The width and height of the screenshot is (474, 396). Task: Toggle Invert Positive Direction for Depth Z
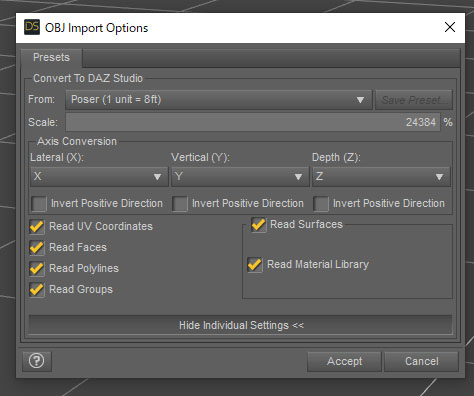321,203
